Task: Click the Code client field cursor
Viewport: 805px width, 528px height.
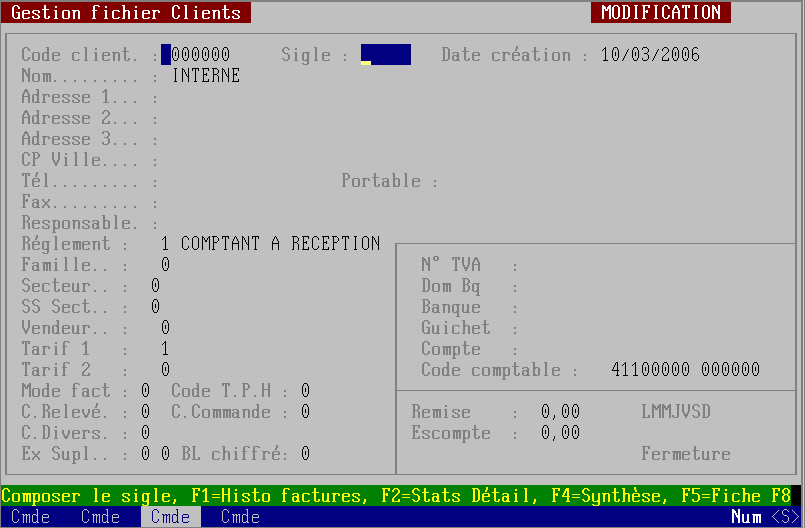Action: point(166,55)
